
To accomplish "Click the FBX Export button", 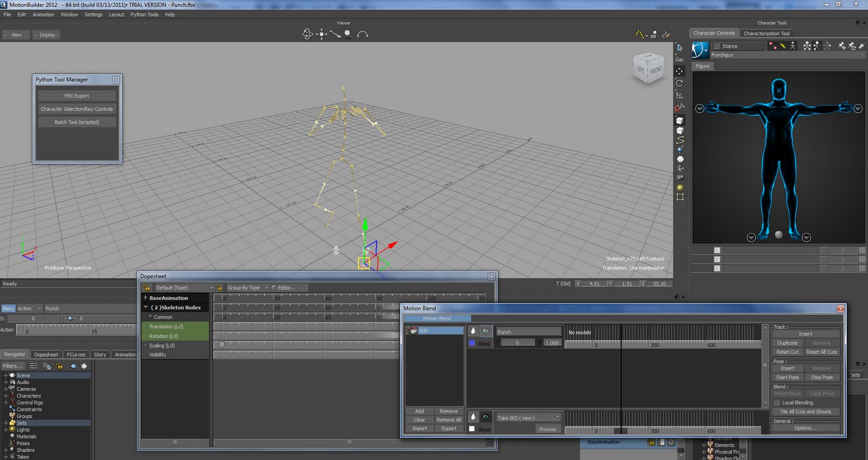I will point(76,96).
